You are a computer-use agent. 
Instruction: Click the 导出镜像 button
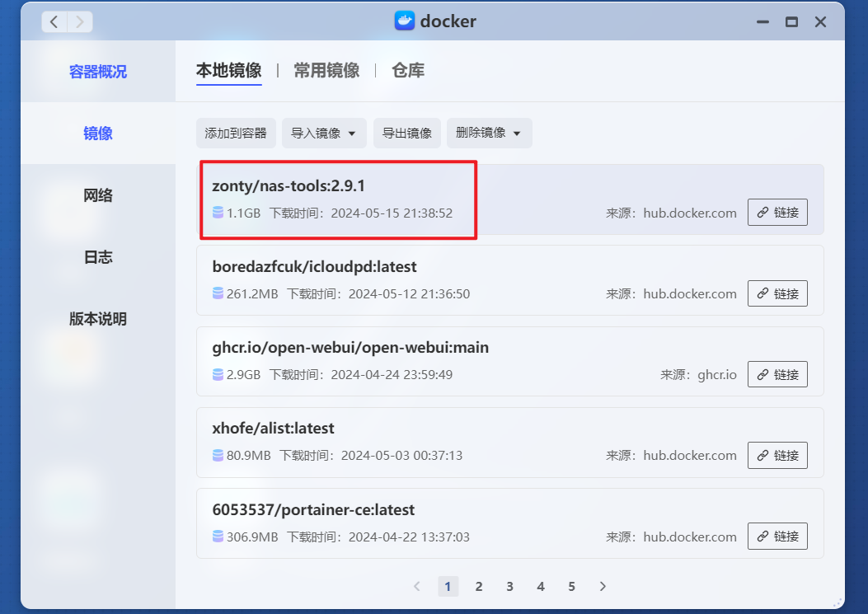[x=407, y=133]
